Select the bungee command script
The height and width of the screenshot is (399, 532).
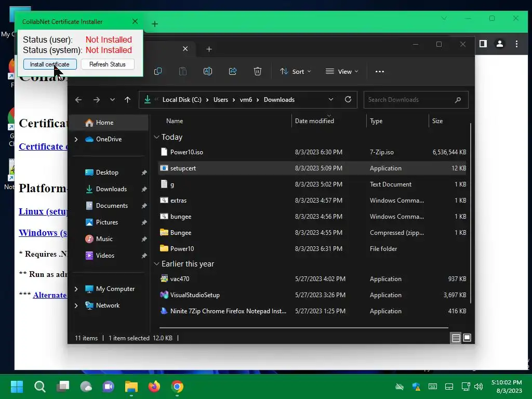(312, 217)
